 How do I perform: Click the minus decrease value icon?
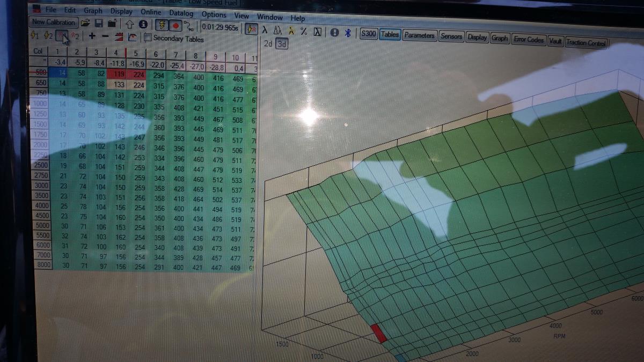[x=105, y=37]
